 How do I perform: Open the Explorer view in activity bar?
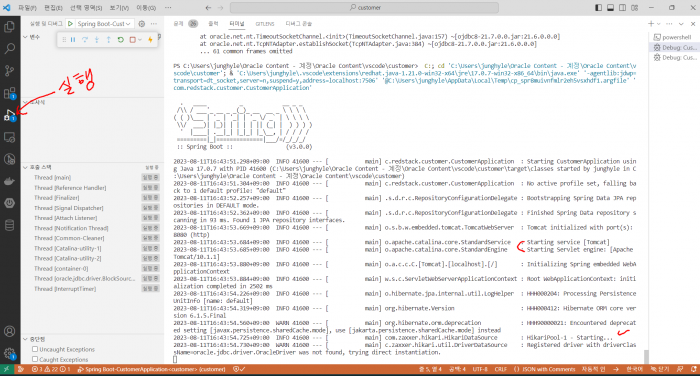[x=9, y=27]
